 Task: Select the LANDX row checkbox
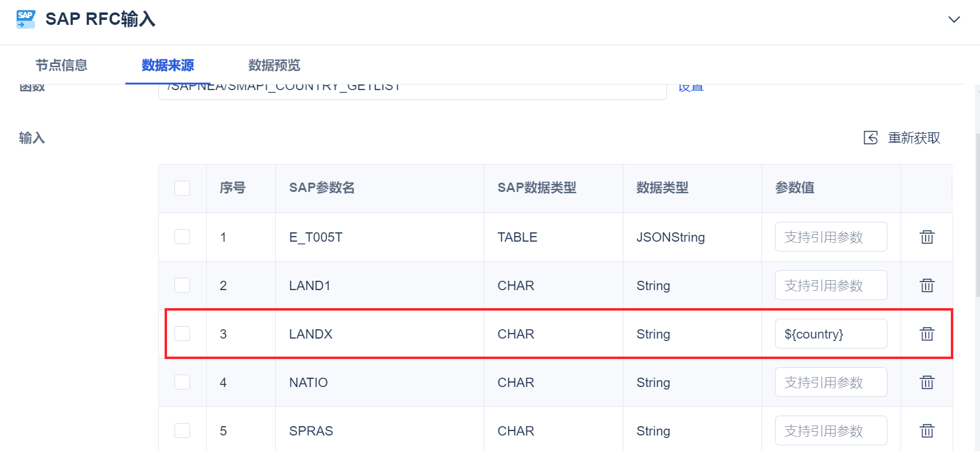[182, 334]
